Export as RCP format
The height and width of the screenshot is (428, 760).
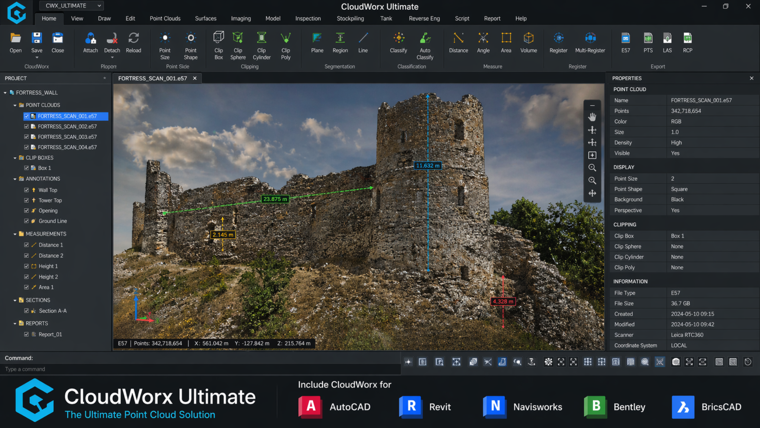(x=687, y=38)
